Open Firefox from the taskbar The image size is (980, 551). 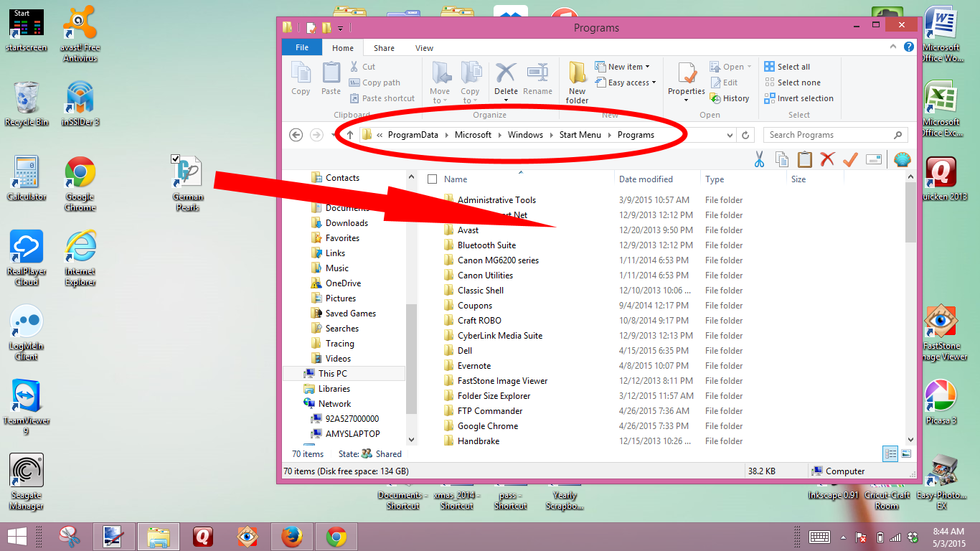(292, 537)
